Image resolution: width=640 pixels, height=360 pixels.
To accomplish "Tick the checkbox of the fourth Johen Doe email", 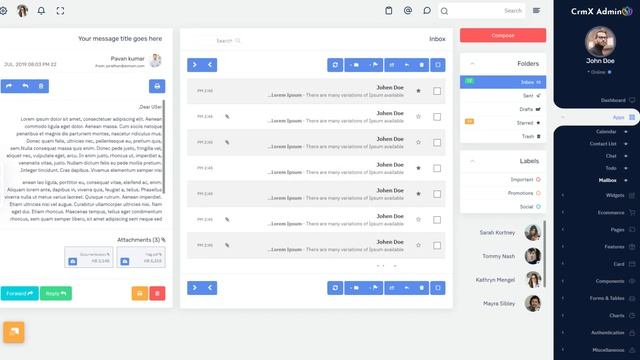I will click(437, 168).
